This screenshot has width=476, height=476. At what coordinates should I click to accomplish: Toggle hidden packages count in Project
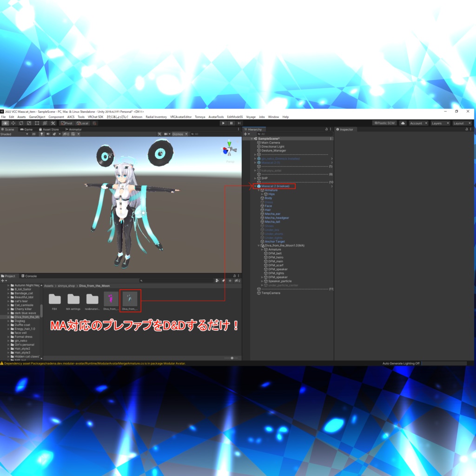tap(238, 281)
